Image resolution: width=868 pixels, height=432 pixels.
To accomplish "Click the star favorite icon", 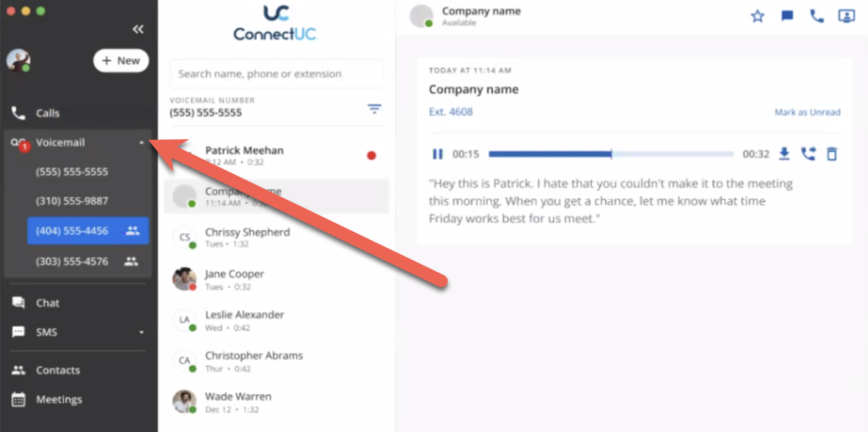I will [757, 16].
